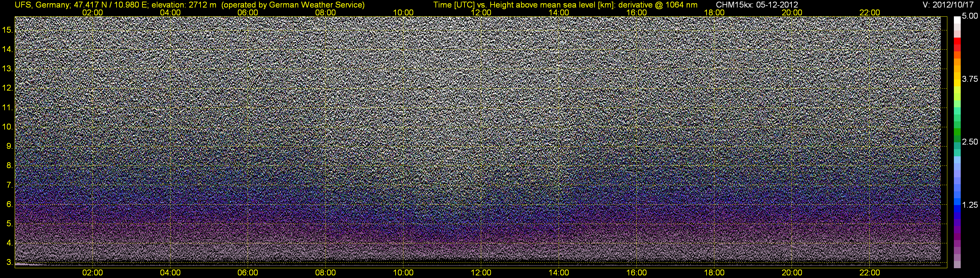Click the height axis label 9.
The height and width of the screenshot is (278, 980).
(9, 146)
